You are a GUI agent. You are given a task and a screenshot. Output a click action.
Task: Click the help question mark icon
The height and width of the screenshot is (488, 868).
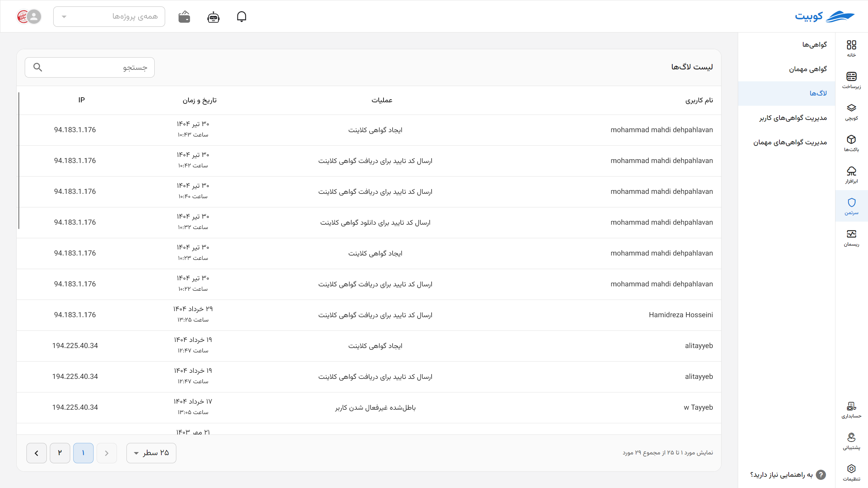tap(821, 474)
